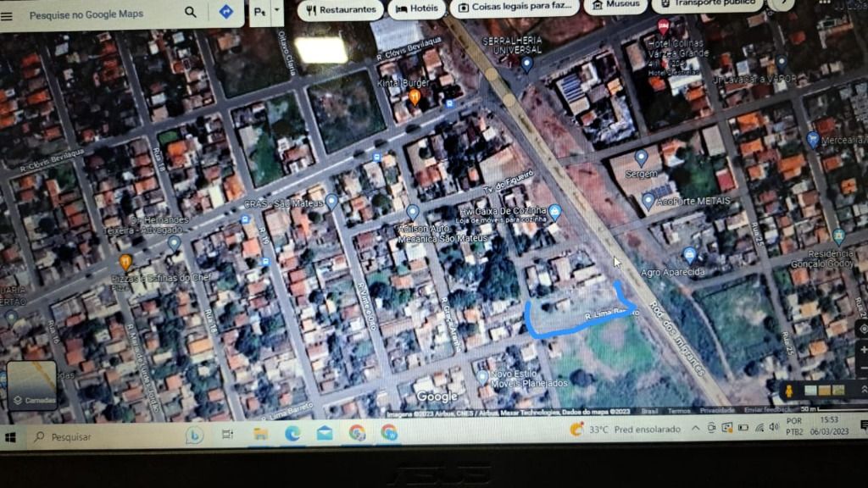Toggle the first imagery thumbnail beside pegman
This screenshot has height=488, width=868.
pos(810,390)
